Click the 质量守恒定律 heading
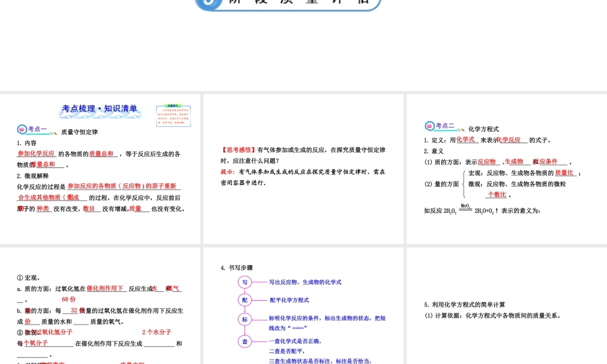The image size is (607, 364). (x=80, y=132)
